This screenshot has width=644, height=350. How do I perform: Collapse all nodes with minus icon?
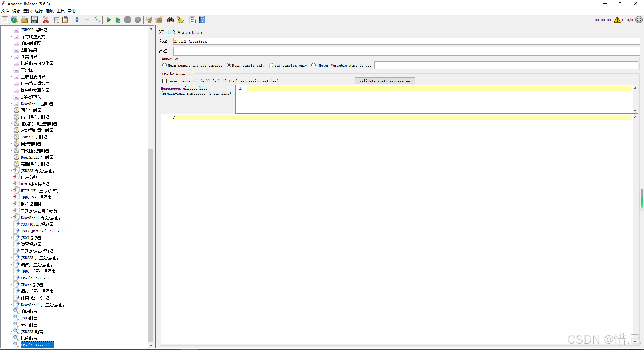(87, 20)
